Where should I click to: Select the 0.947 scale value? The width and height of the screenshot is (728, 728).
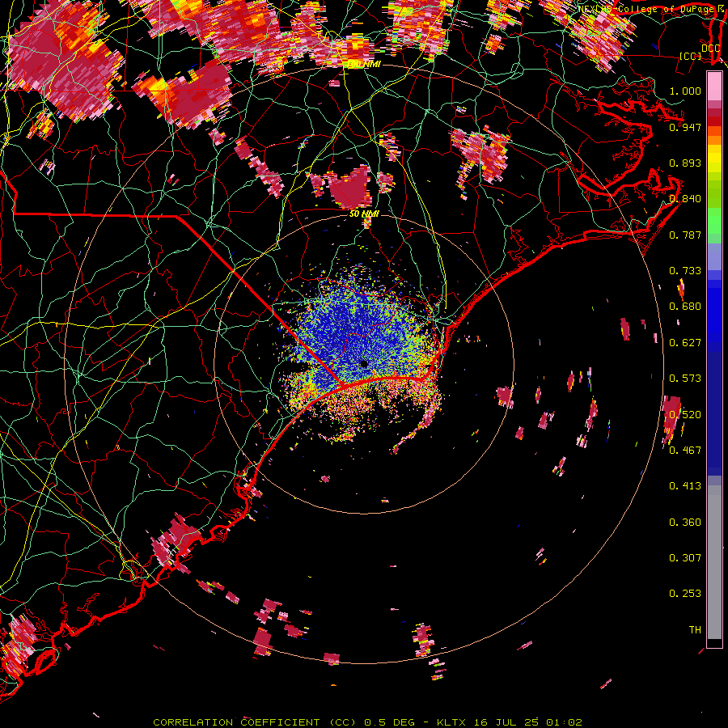685,127
